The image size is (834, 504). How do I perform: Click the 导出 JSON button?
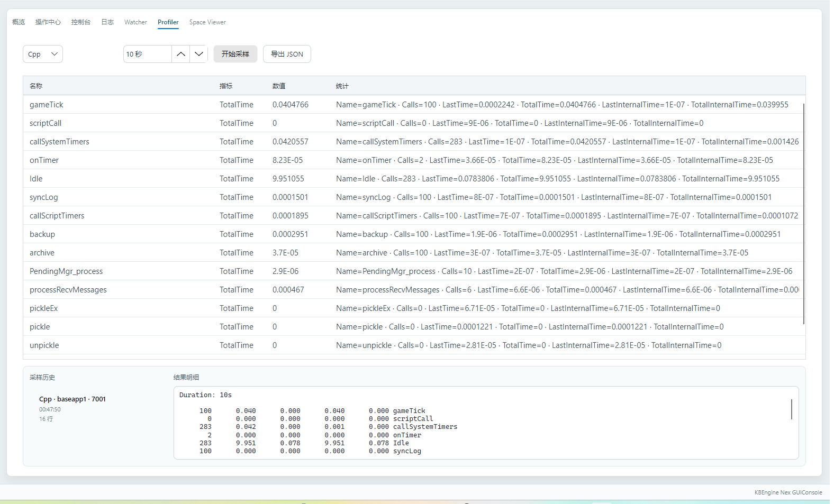287,54
